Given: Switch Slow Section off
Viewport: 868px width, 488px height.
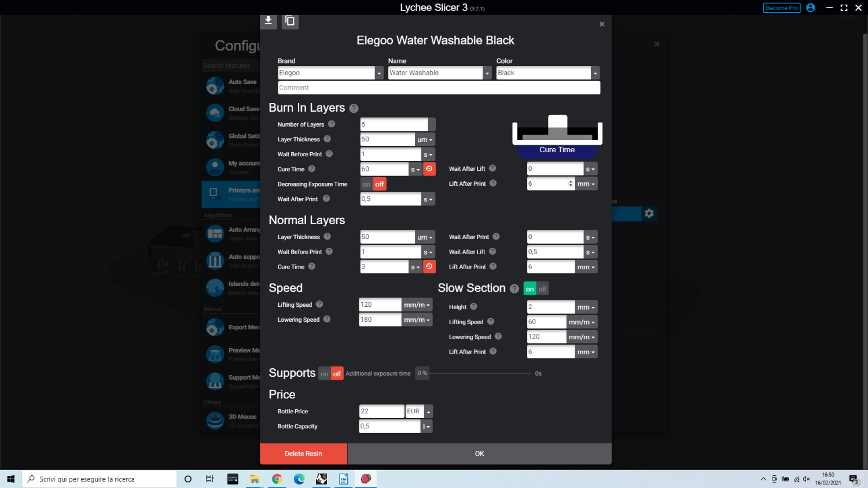Looking at the screenshot, I should point(542,289).
